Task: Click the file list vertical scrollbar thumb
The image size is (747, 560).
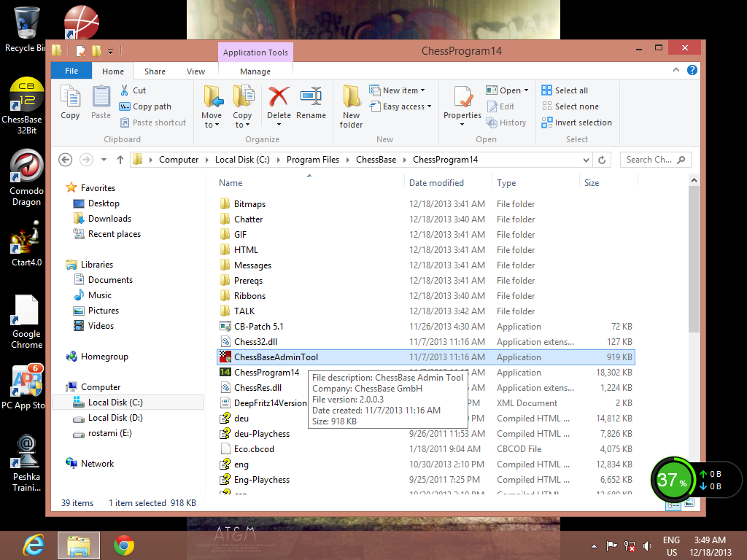Action: pyautogui.click(x=694, y=260)
